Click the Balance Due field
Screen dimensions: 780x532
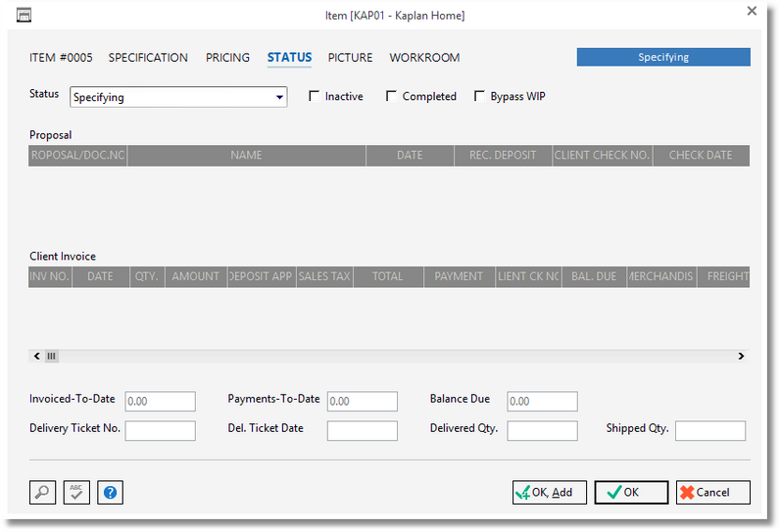pos(542,402)
